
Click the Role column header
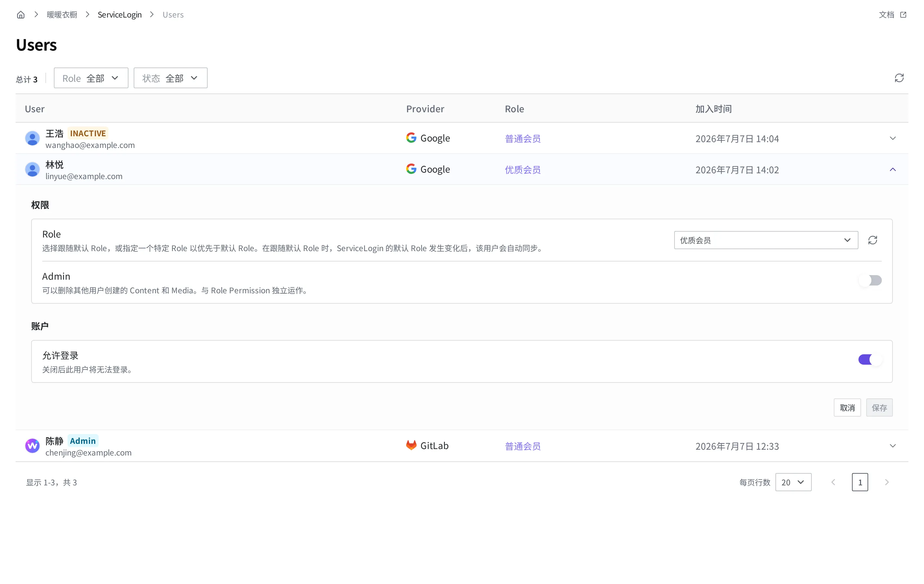click(x=514, y=109)
